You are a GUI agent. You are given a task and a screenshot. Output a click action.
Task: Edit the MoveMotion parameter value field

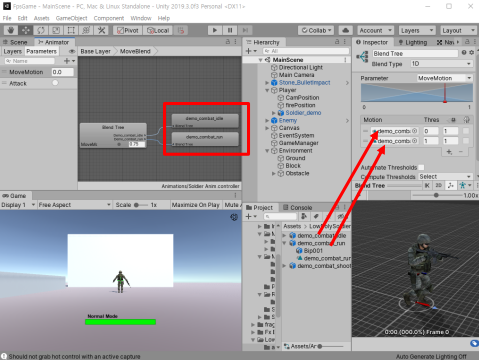[62, 72]
